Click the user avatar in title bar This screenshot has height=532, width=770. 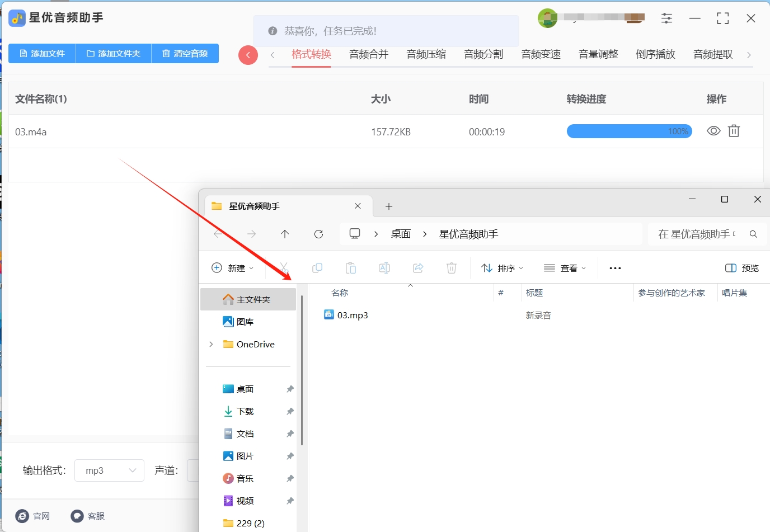click(x=547, y=18)
